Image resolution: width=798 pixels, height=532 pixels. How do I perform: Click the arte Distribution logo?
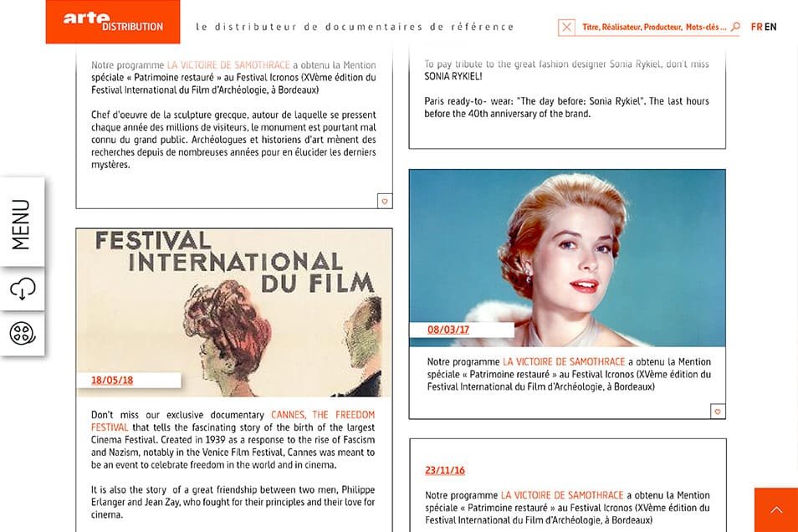coord(112,22)
